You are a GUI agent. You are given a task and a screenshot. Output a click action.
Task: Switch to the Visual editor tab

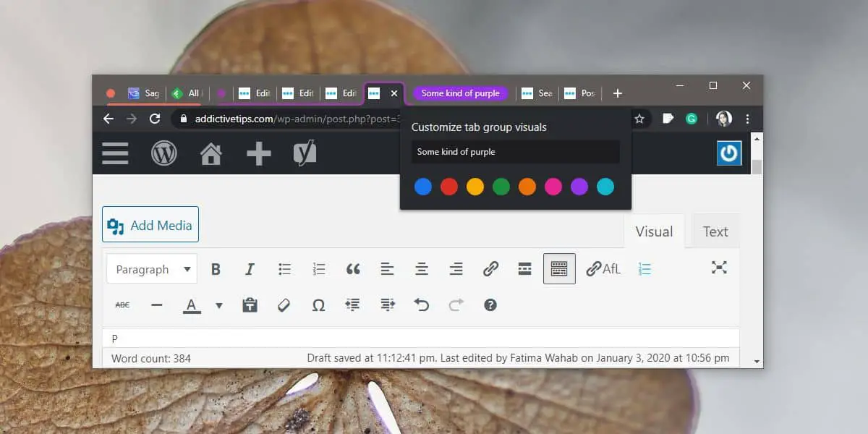(654, 231)
